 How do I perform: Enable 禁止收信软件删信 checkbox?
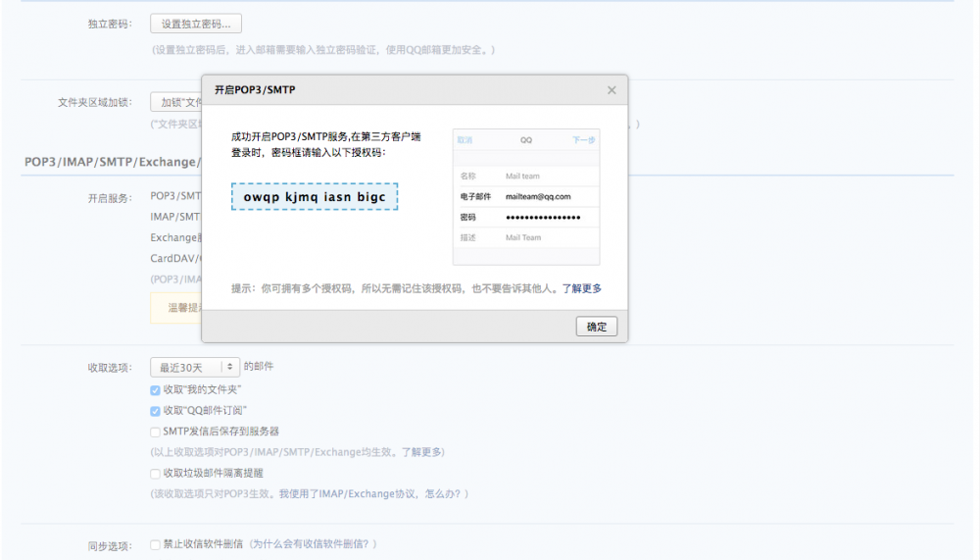(155, 545)
